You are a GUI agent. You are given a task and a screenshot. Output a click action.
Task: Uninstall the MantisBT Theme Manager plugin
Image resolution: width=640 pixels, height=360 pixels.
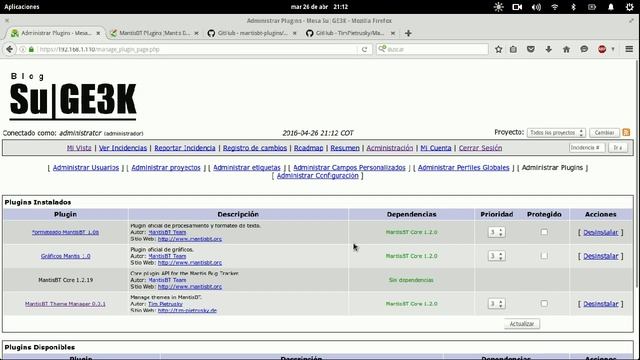(x=600, y=304)
